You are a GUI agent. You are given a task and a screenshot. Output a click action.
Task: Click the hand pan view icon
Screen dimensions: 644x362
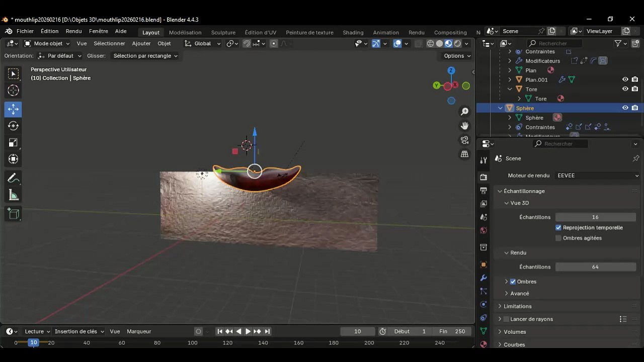tap(465, 125)
